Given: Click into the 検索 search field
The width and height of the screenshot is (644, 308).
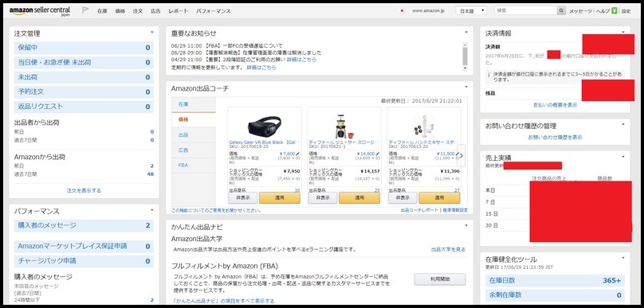Looking at the screenshot, I should [526, 11].
